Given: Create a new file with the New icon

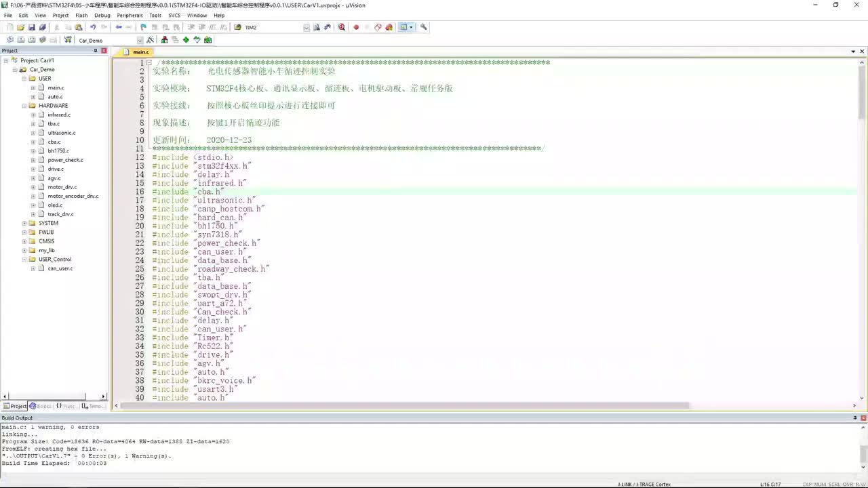Looking at the screenshot, I should pos(9,27).
